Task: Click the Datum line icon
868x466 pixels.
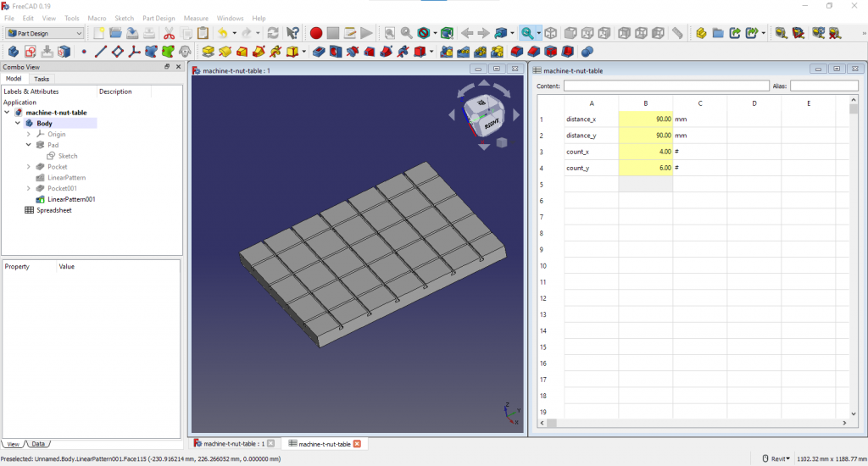Action: click(x=101, y=52)
